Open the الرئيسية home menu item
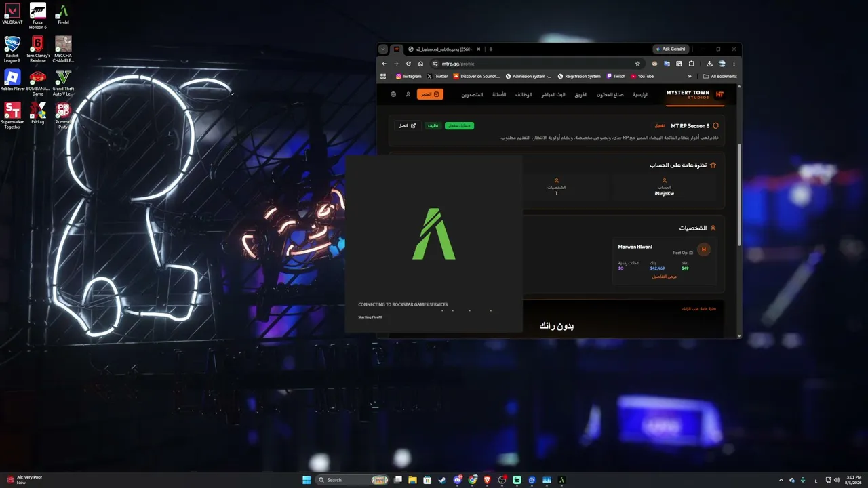 [641, 95]
